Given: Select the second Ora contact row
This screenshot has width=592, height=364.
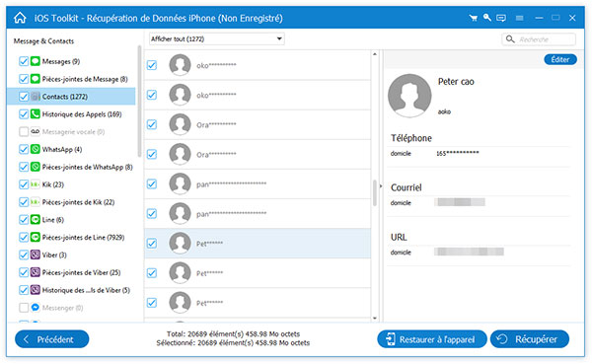Looking at the screenshot, I should pyautogui.click(x=258, y=154).
